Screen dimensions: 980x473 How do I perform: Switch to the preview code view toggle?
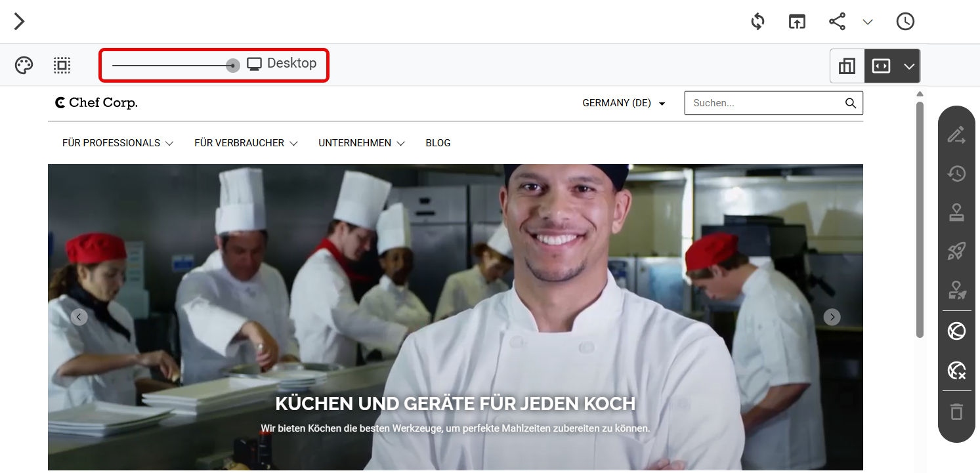pos(881,66)
